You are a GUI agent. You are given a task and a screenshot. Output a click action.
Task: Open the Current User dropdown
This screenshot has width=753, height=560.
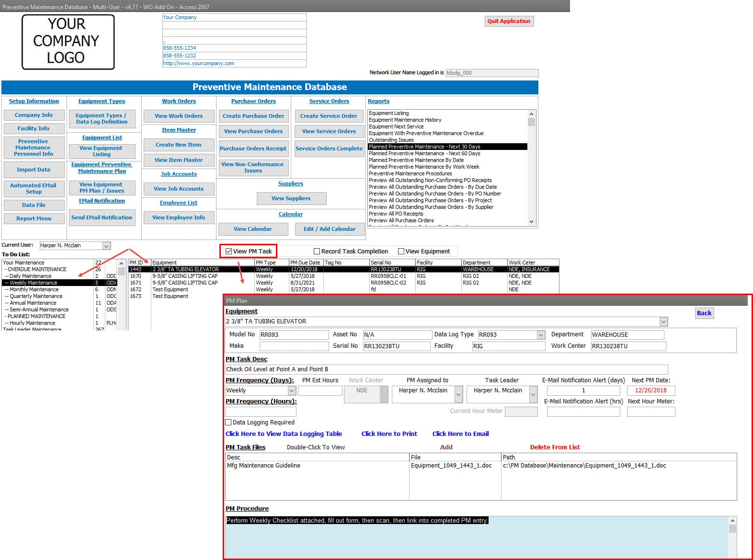click(x=107, y=246)
